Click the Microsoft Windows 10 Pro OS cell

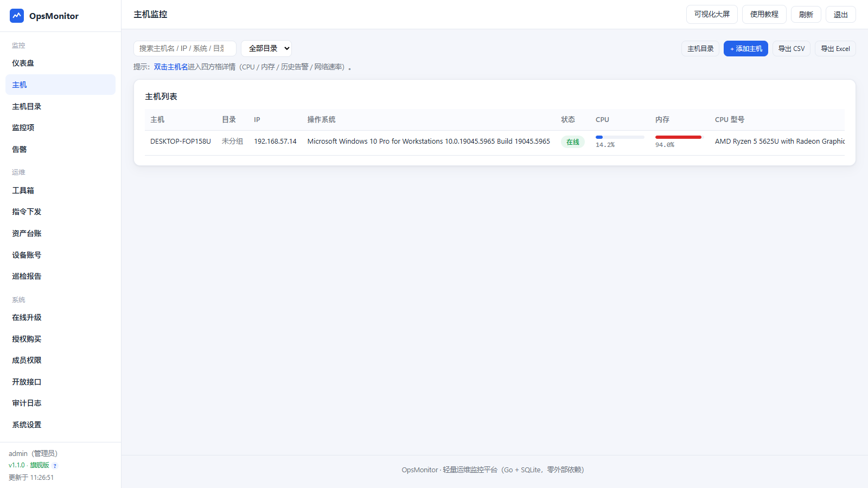pyautogui.click(x=429, y=142)
